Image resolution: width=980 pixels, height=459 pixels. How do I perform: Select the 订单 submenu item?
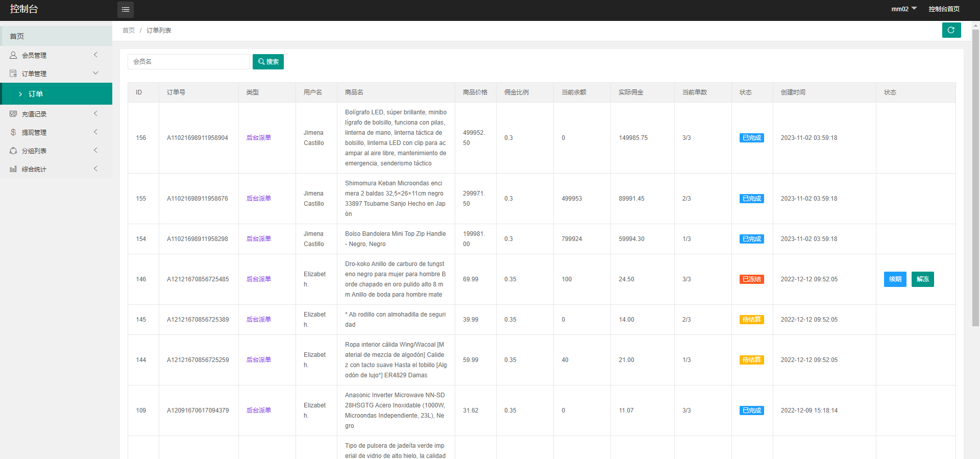pyautogui.click(x=56, y=94)
